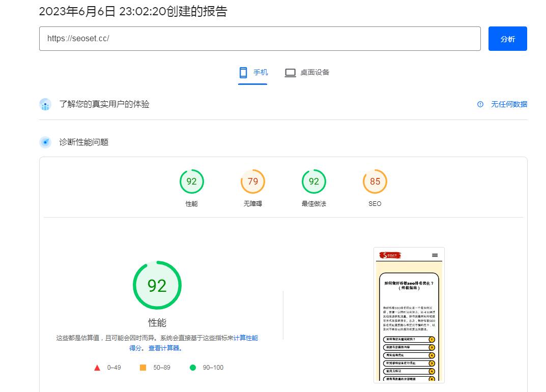Screen dimensions: 546x392
Task: Click the real user experience section icon
Action: click(x=45, y=104)
